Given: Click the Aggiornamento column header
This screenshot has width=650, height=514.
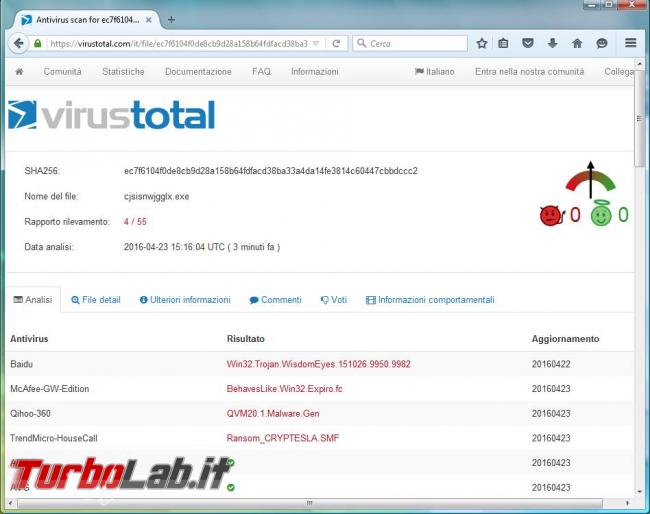Looking at the screenshot, I should 565,339.
